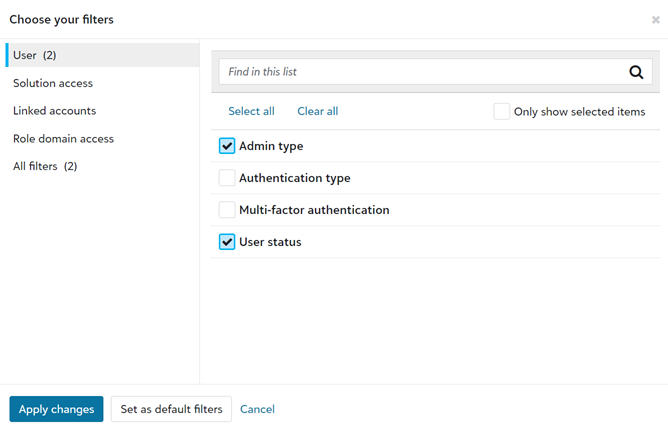Enable the Authentication type checkbox
Image resolution: width=668 pixels, height=428 pixels.
[227, 178]
